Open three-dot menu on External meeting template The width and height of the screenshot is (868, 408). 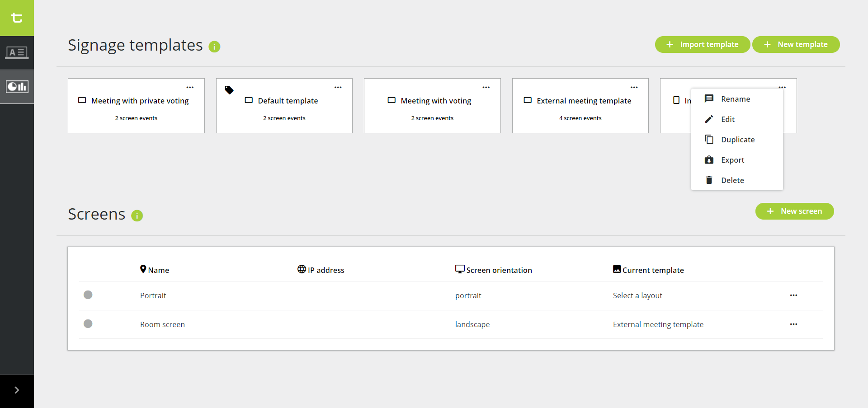[634, 88]
